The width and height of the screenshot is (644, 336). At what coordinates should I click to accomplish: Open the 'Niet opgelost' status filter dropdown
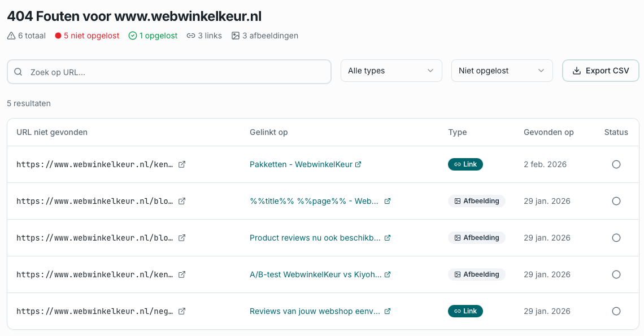click(x=502, y=71)
